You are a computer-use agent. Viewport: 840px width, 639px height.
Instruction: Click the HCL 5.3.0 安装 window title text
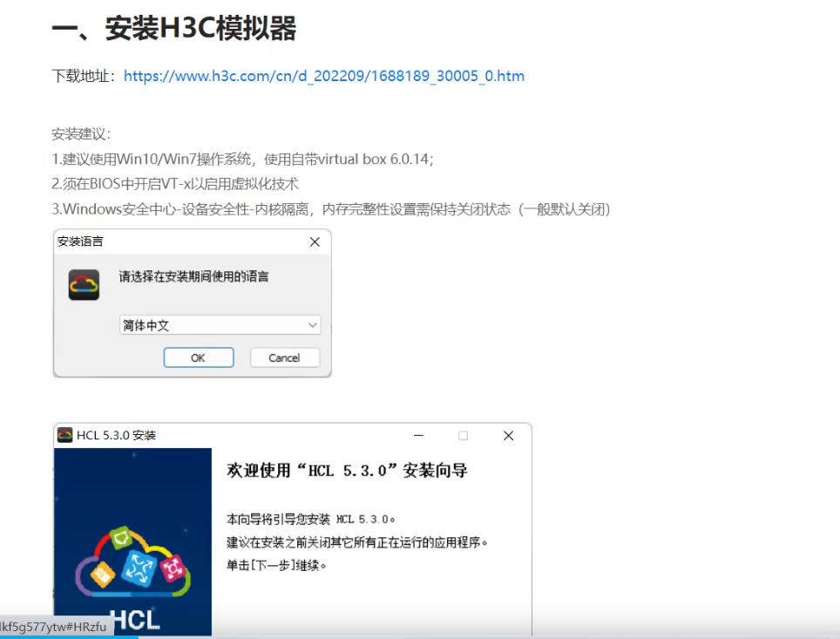[116, 435]
